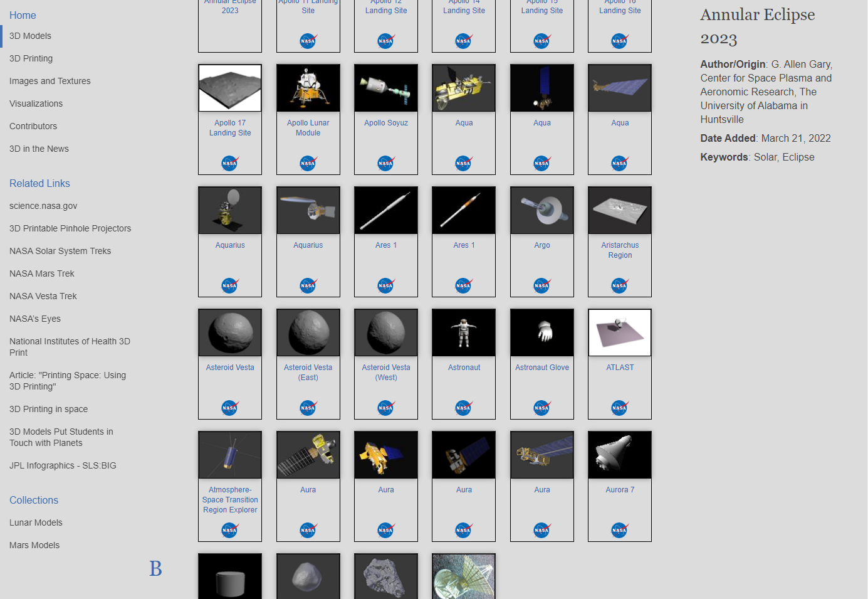Browse the Lunar Models collection
This screenshot has width=868, height=599.
coord(36,522)
